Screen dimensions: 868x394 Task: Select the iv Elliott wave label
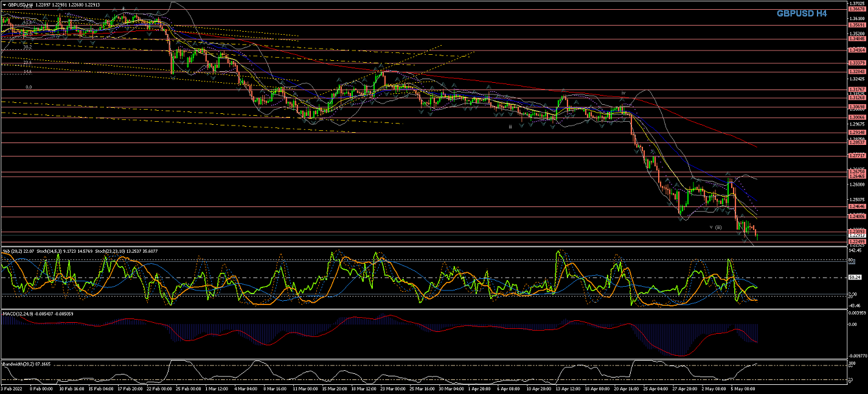tap(623, 94)
